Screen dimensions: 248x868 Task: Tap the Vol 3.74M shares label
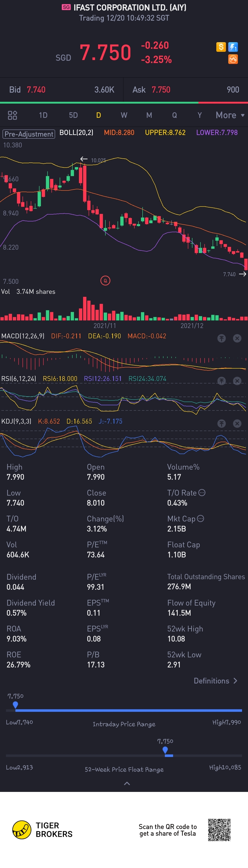pos(28,292)
